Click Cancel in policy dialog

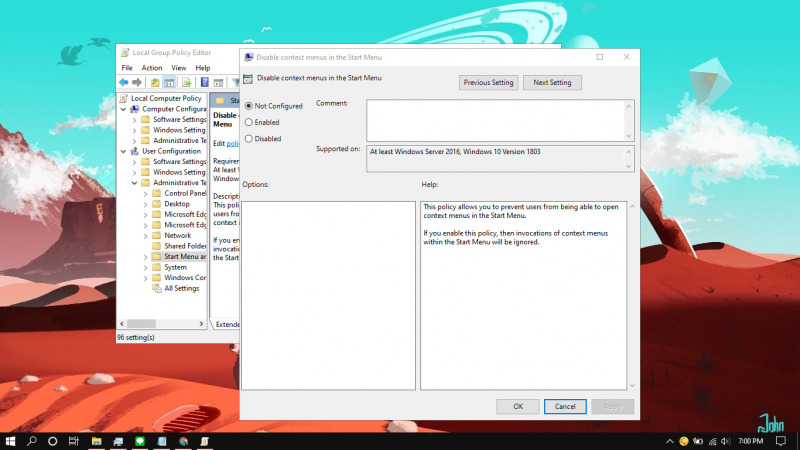[x=565, y=406]
